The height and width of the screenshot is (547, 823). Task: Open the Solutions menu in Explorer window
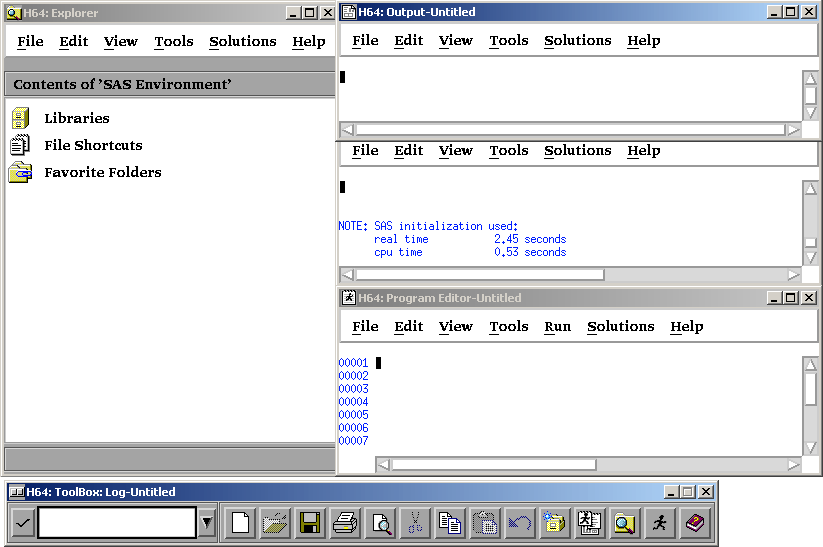(242, 41)
